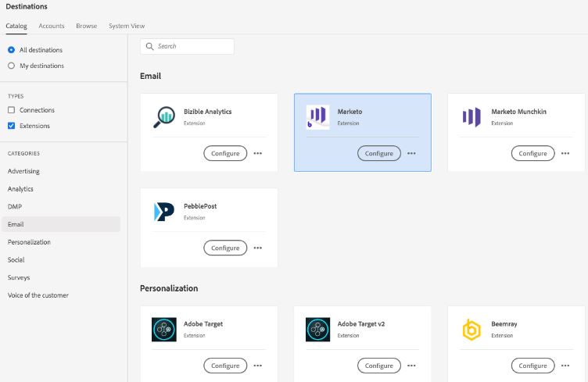Open more options on the Marketo card

pyautogui.click(x=411, y=153)
